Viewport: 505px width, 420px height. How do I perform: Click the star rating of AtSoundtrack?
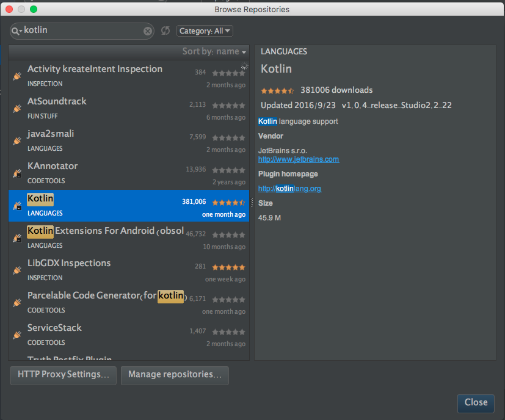coord(228,106)
